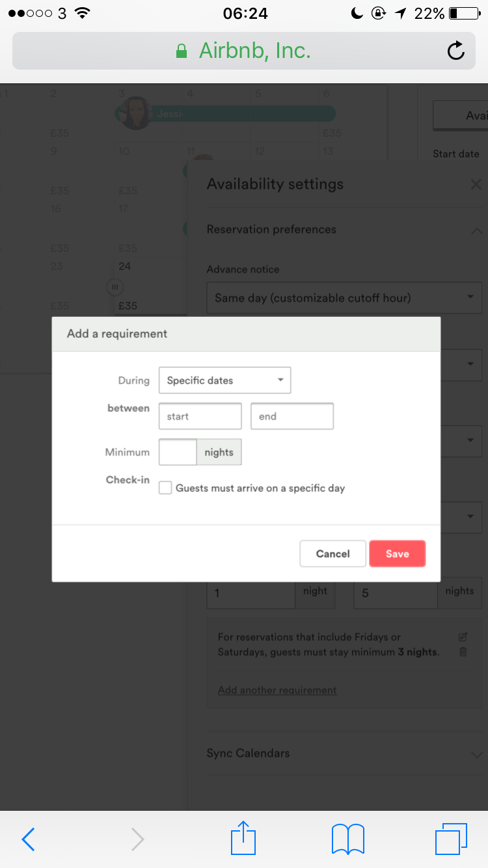Click the Cancel button
This screenshot has width=488, height=868.
click(x=332, y=554)
